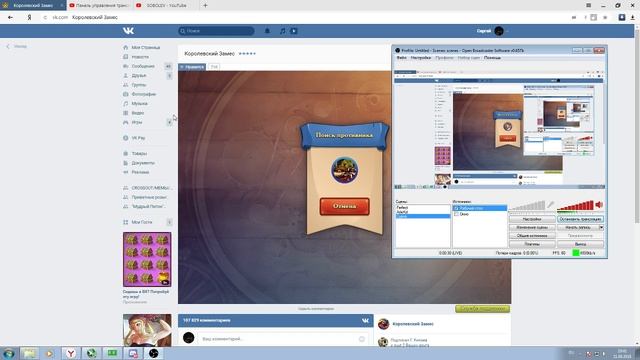Screen dimensions: 640x360
Task: Open Фотографии in the sidebar
Action: pos(144,94)
